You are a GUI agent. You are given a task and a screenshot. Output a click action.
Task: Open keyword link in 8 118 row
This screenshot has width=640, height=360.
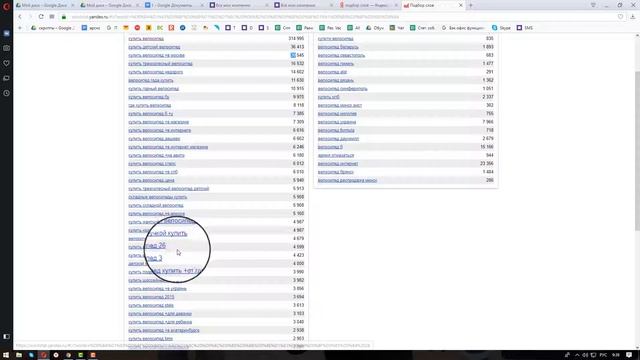(x=149, y=105)
